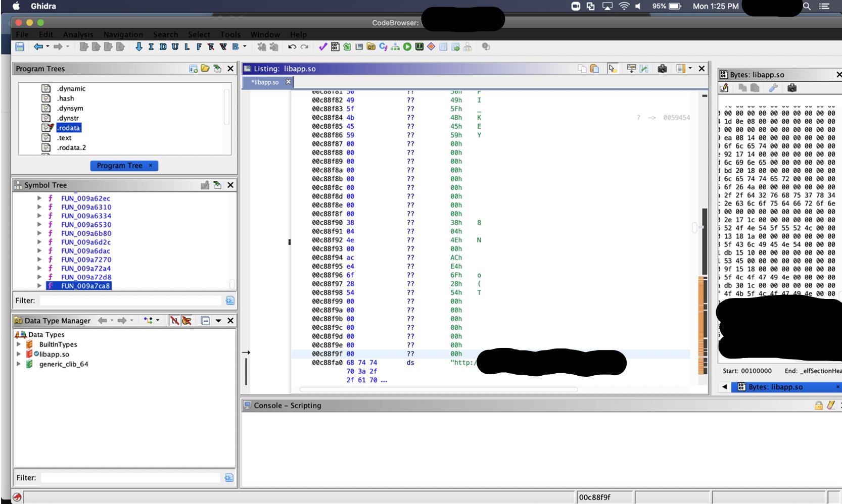Select FUN_009a6530 in Symbol Tree
842x504 pixels.
[x=86, y=225]
